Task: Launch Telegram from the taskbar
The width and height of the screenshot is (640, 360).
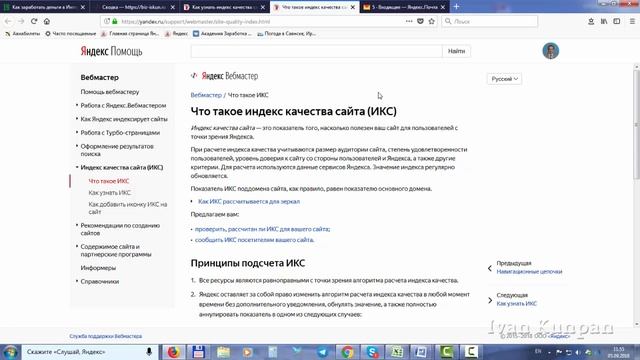Action: tap(322, 352)
